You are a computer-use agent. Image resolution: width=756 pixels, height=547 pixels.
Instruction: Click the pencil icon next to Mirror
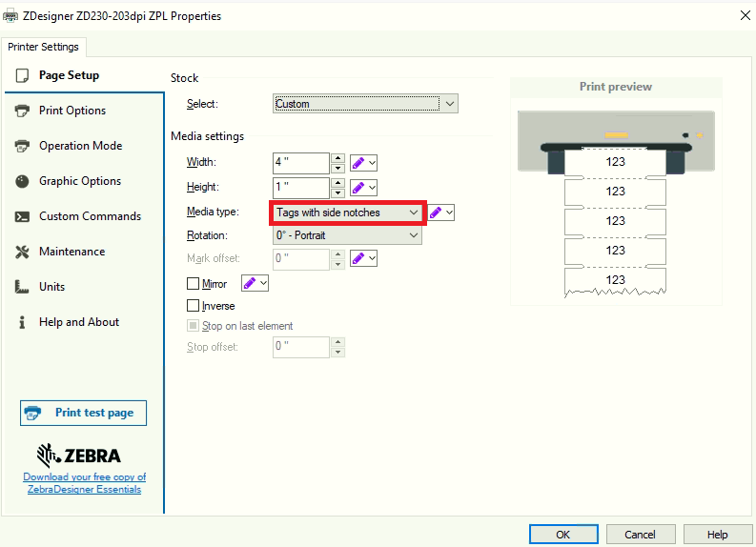pos(250,283)
